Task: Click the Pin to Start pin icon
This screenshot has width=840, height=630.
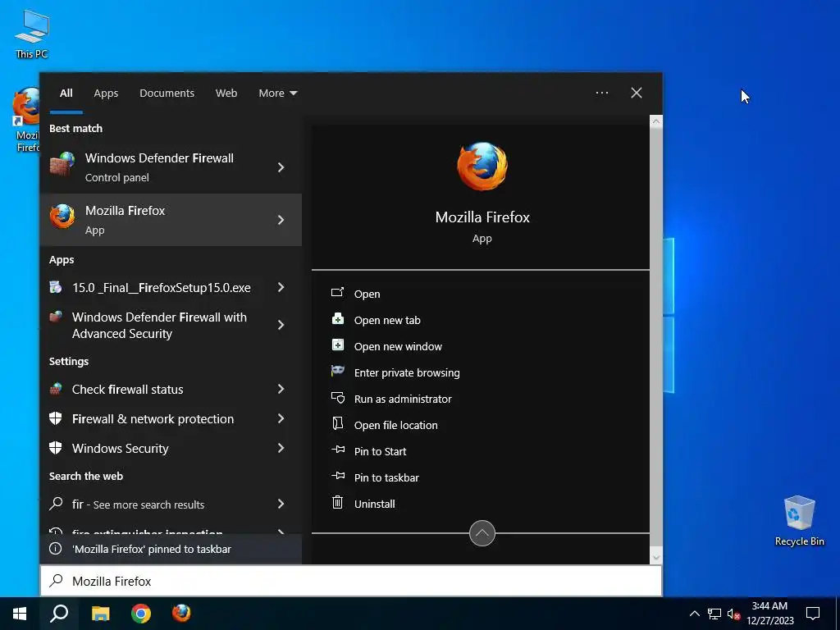Action: (x=337, y=450)
